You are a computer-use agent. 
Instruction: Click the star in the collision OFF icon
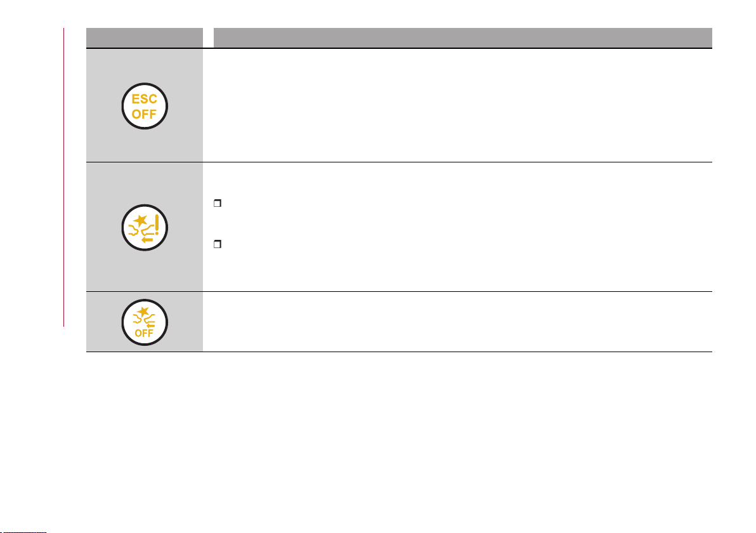point(143,312)
